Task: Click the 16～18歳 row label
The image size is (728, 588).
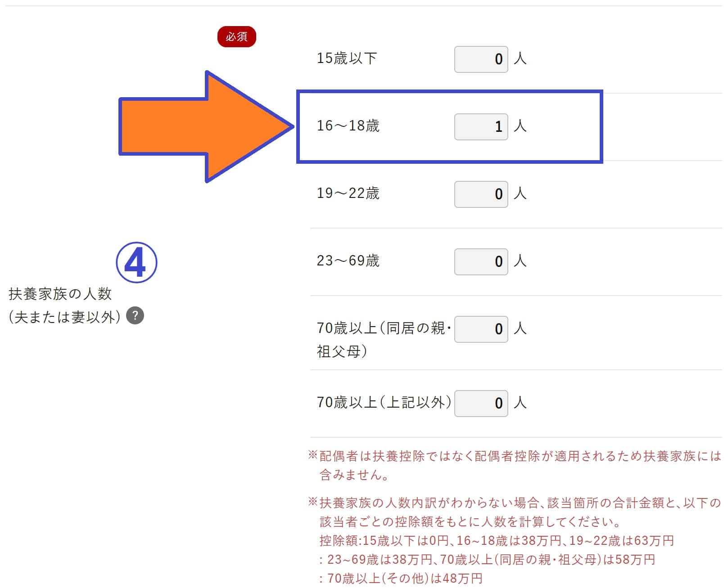Action: (348, 126)
